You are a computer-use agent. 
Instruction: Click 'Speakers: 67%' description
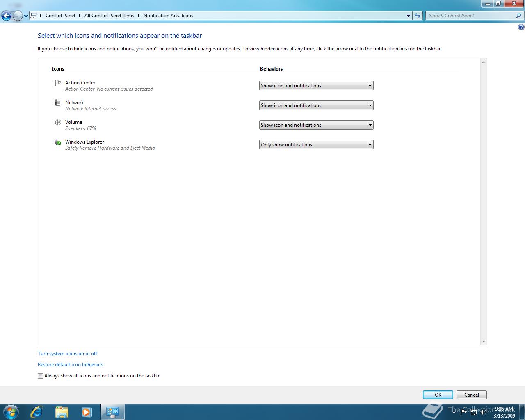[80, 128]
